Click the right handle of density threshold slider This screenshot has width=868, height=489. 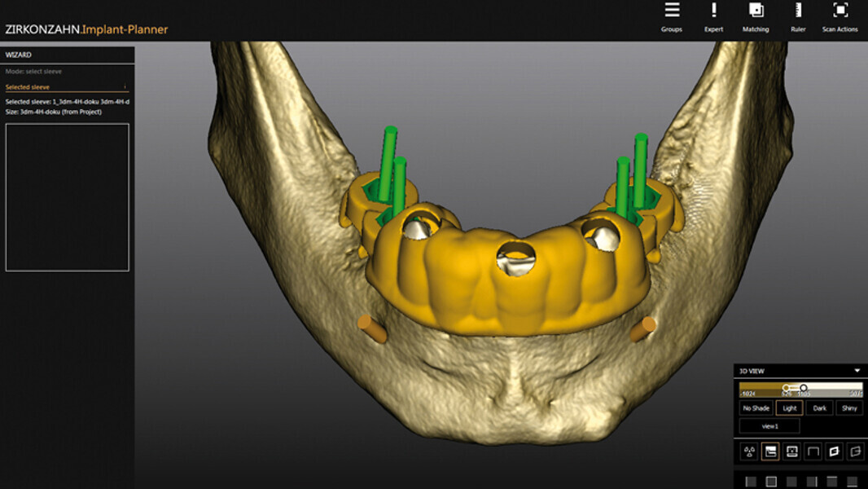coord(804,388)
